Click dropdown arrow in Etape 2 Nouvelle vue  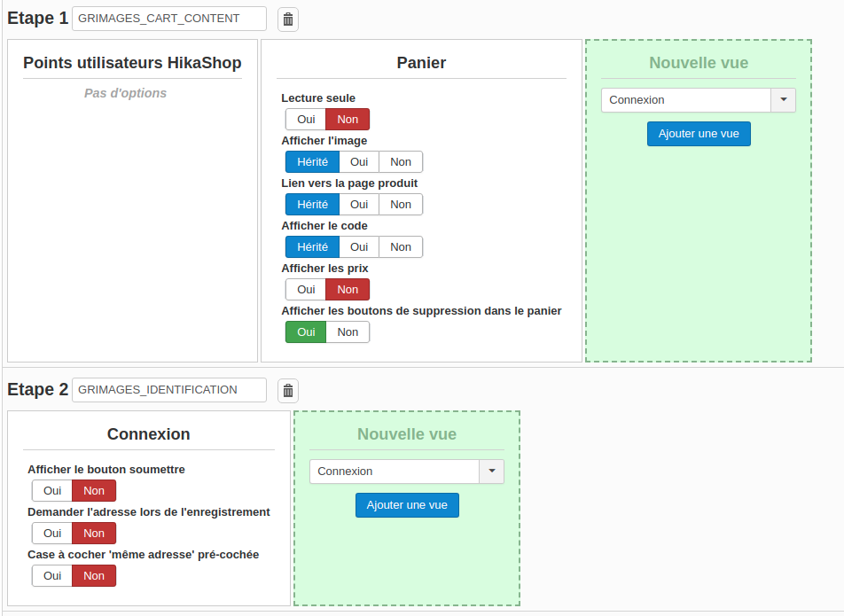(x=491, y=472)
